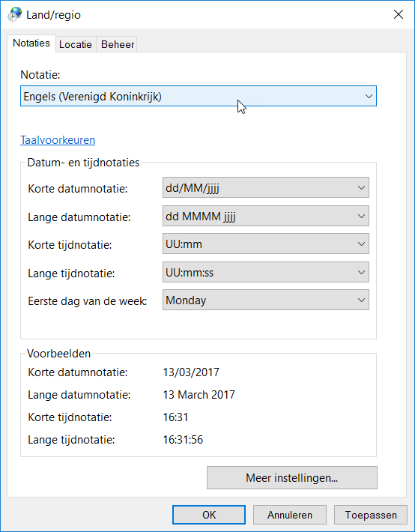Click the arrow of the Notatie dropdown
415x532 pixels.
[x=369, y=97]
